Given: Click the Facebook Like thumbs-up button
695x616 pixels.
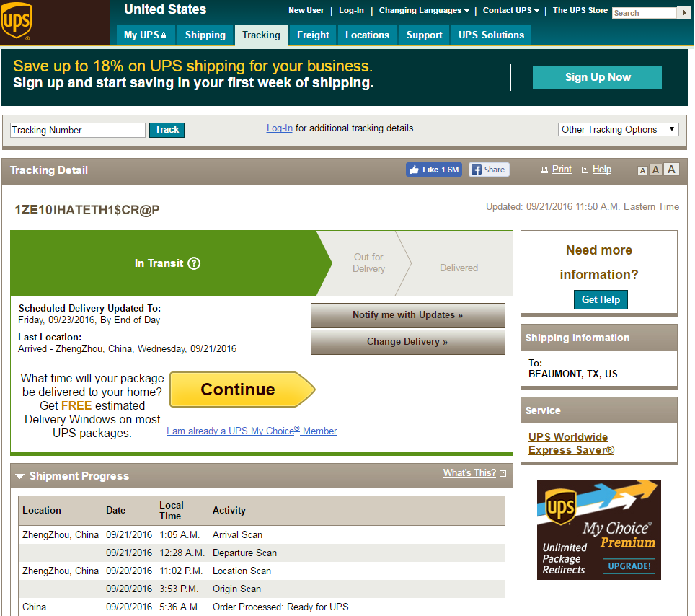Looking at the screenshot, I should 434,170.
